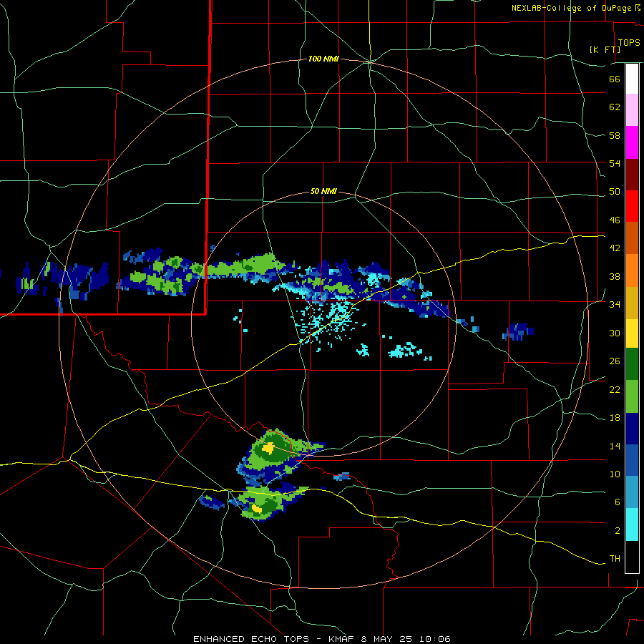Click the '18' scale value
644x644 pixels.
615,418
